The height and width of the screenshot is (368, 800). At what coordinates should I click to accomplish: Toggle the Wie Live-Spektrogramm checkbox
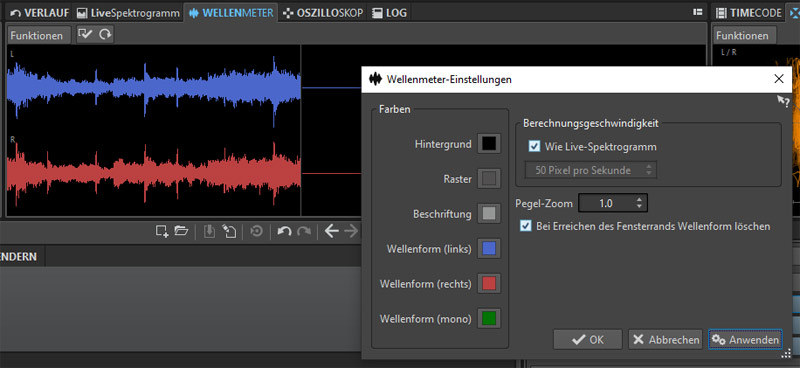tap(534, 147)
